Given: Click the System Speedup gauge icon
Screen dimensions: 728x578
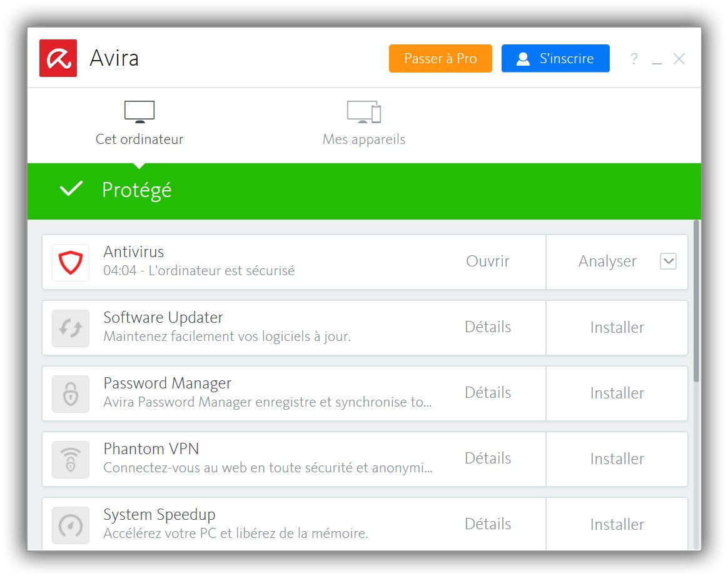Looking at the screenshot, I should coord(71,525).
